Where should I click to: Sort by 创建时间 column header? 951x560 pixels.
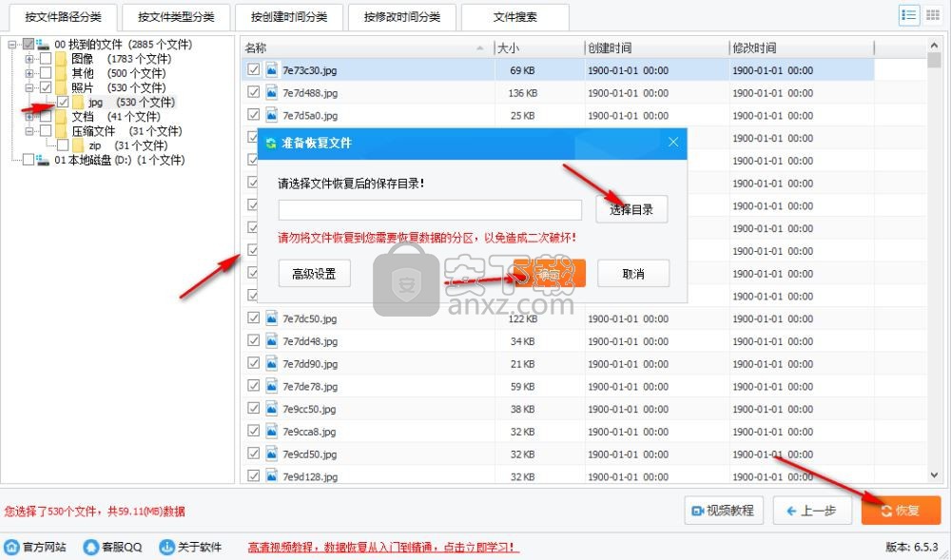pos(657,48)
